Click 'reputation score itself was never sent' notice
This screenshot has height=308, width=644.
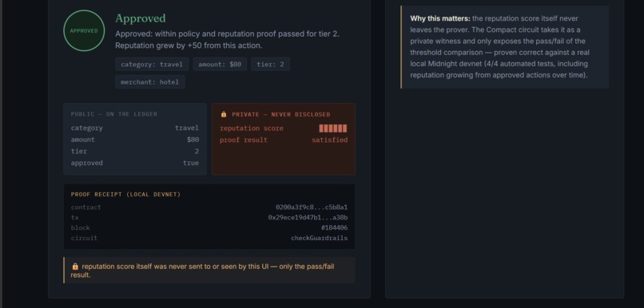(x=210, y=270)
